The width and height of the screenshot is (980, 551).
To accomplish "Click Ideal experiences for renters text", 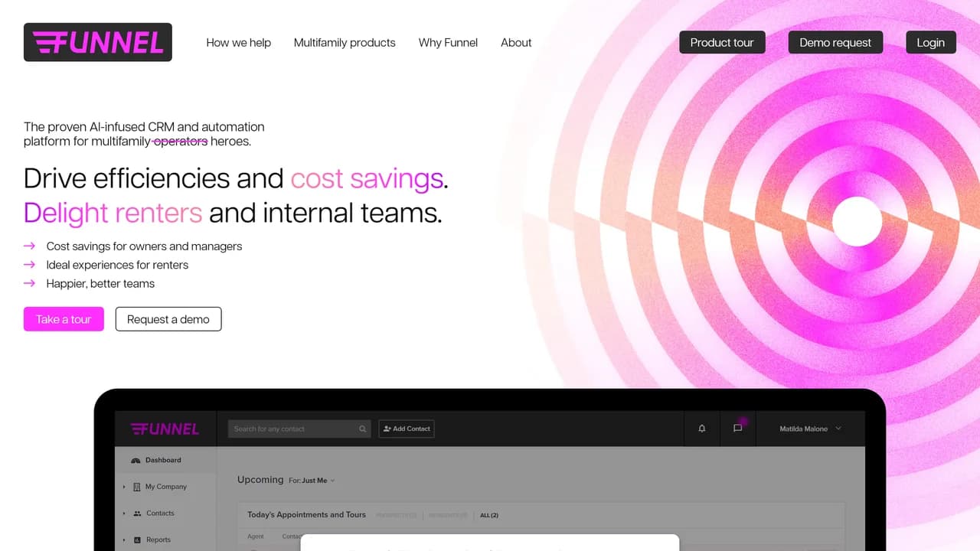I will click(117, 265).
